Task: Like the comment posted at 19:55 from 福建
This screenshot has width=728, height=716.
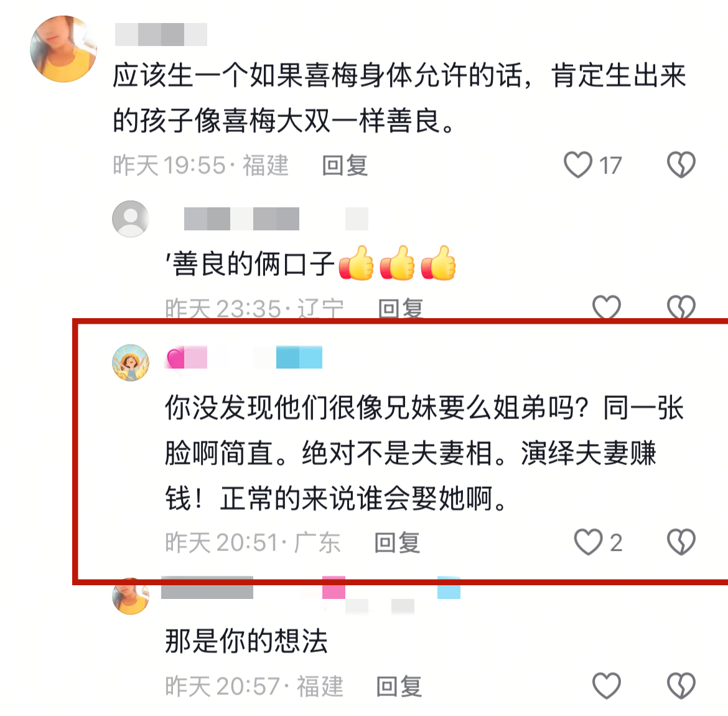Action: 578,165
